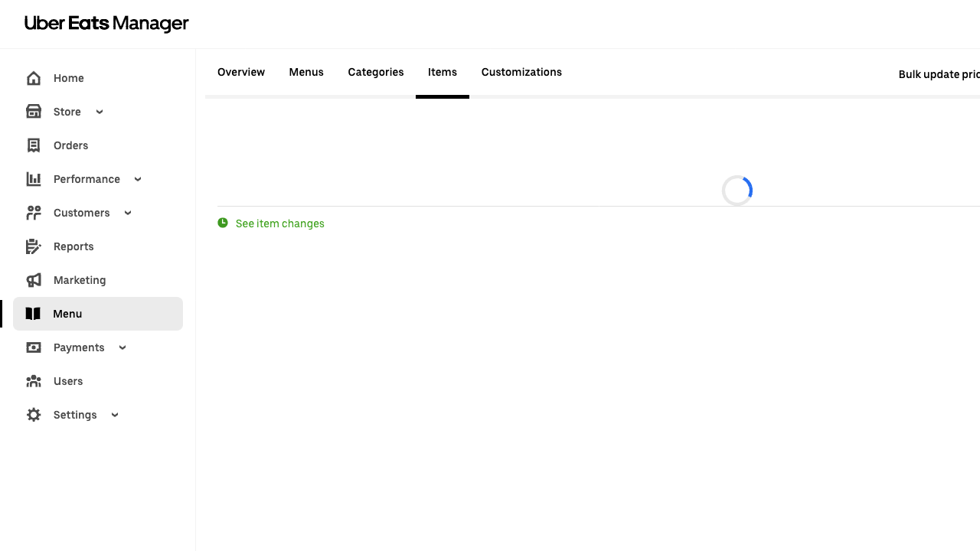
Task: Click the Bulk update prices button
Action: coord(939,74)
